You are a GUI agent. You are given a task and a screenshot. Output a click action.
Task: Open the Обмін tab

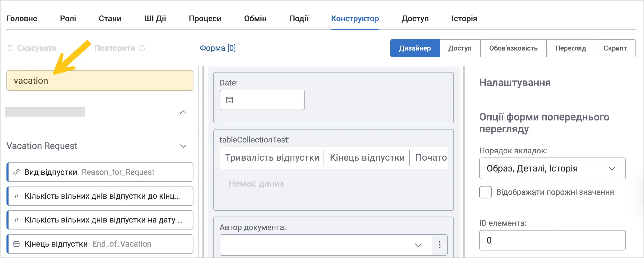[255, 18]
